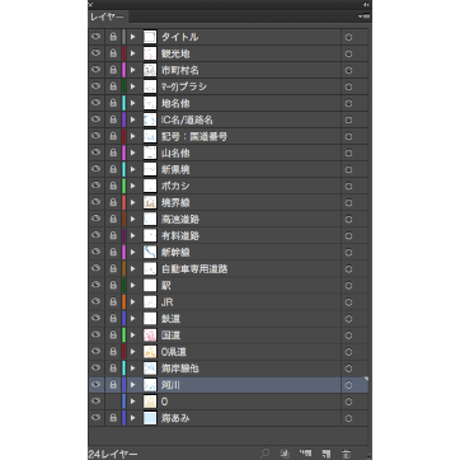Hide the 有料道路 layer with the eye icon
Screen dimensions: 460x460
coord(96,235)
